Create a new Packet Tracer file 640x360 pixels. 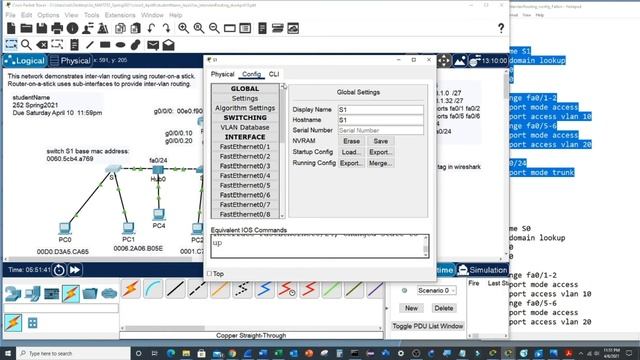point(11,28)
